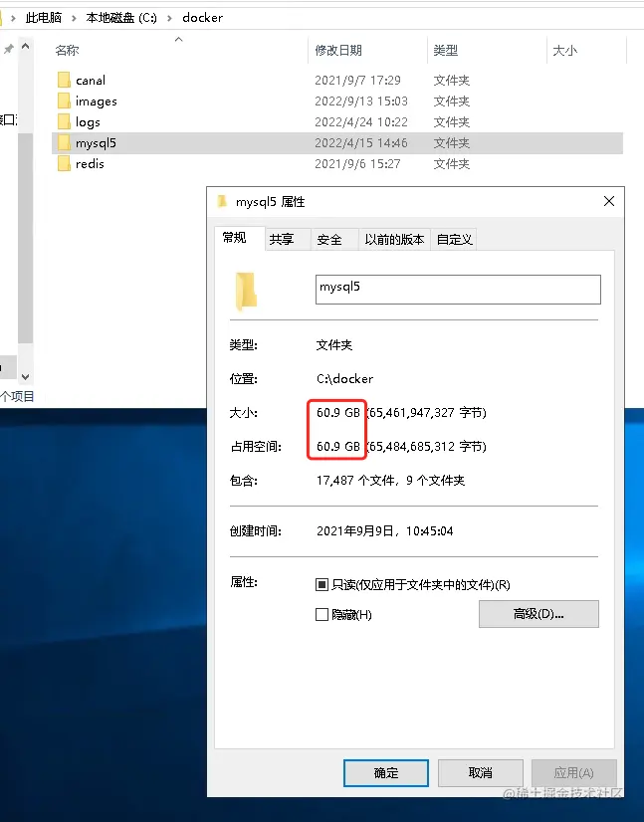
Task: Select the mysql5 folder icon in list
Action: pos(64,143)
